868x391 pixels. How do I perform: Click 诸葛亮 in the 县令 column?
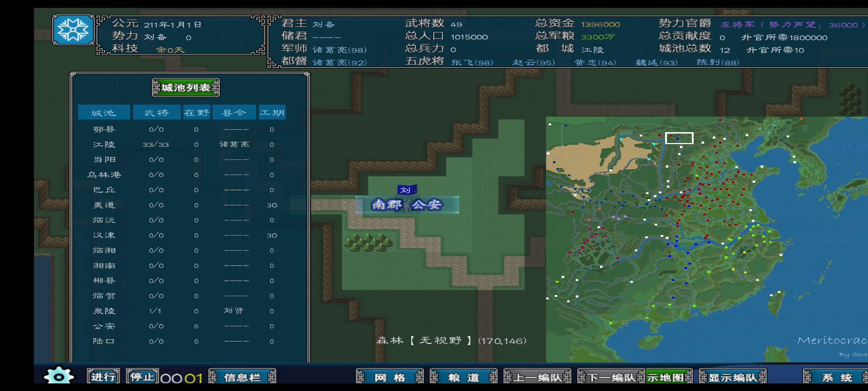[x=234, y=144]
